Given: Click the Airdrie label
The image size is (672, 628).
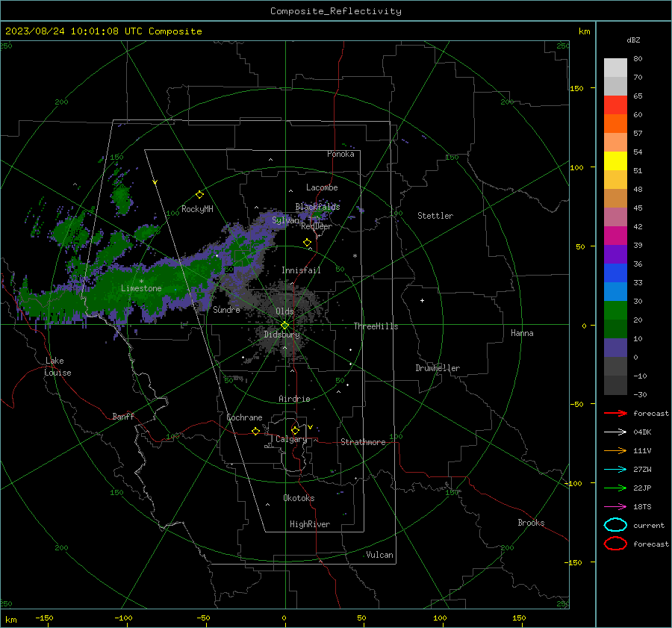Looking at the screenshot, I should tap(294, 399).
